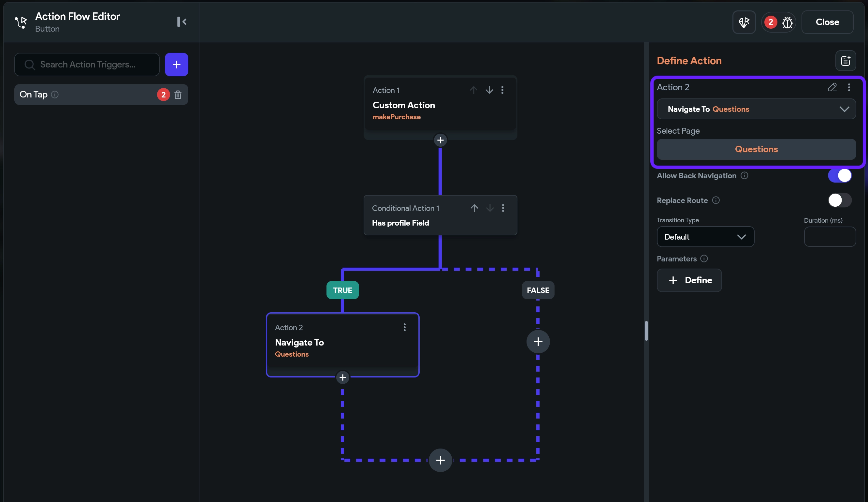
Task: Toggle Allow Back Navigation off
Action: 839,175
